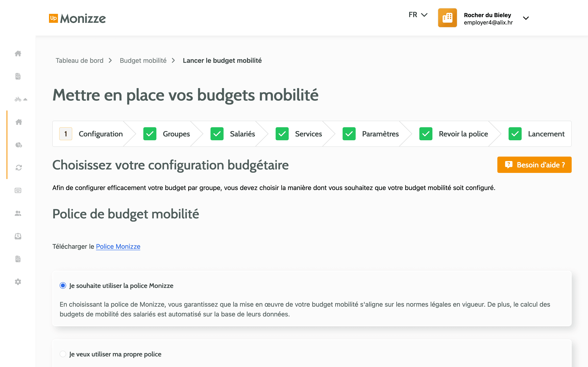
Task: Navigate to 'Tableau de bord' breadcrumb
Action: 80,60
